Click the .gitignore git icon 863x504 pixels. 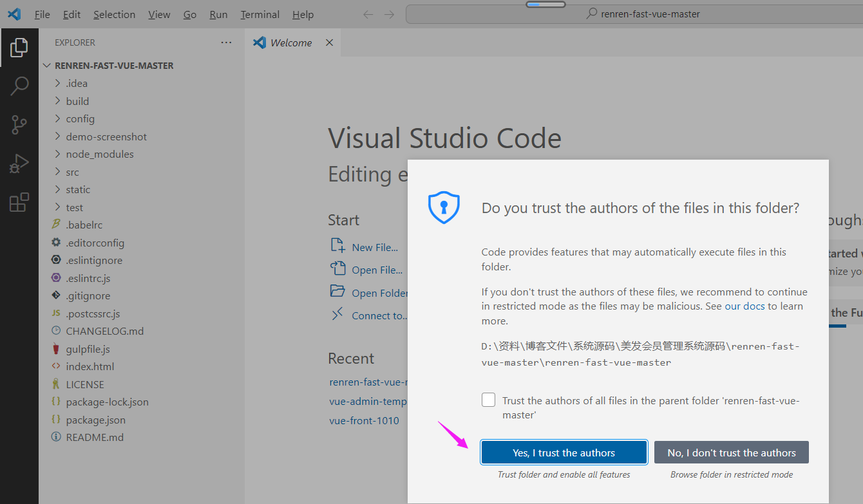tap(55, 295)
